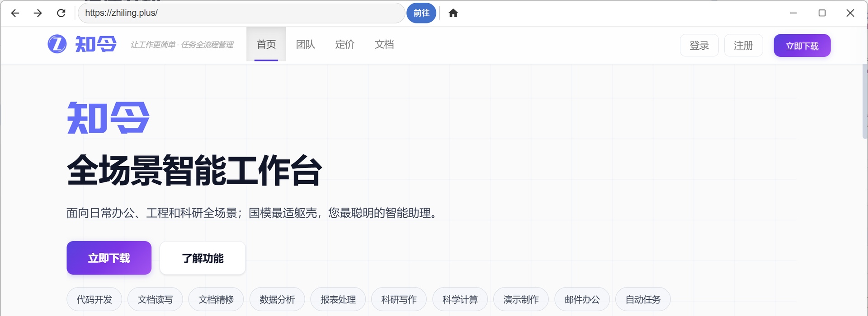This screenshot has width=868, height=316.
Task: Minimize the browser window
Action: [793, 13]
